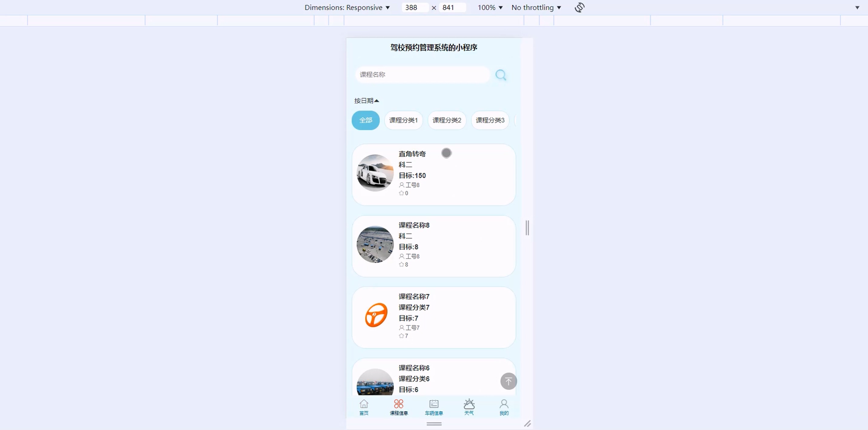Open the 课程名称7 course title
Viewport: 868px width, 430px height.
click(414, 297)
